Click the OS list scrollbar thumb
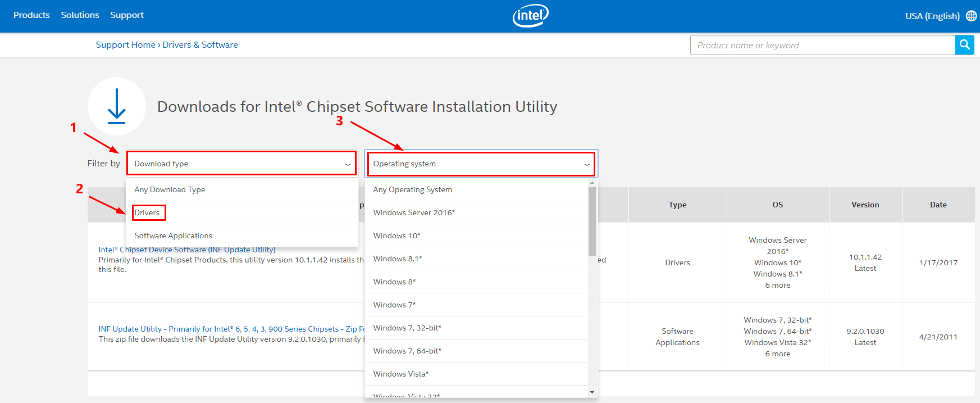This screenshot has height=403, width=980. [592, 221]
